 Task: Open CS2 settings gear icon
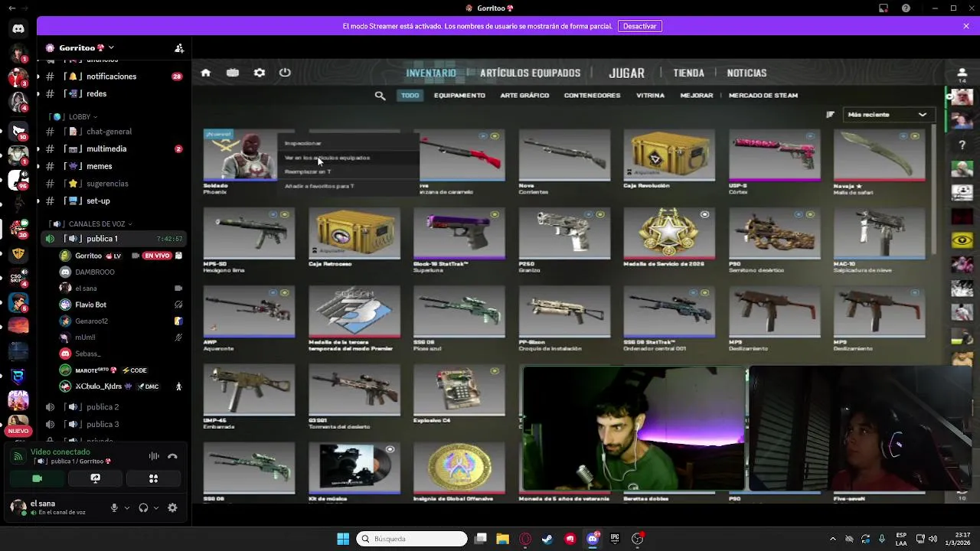[260, 73]
